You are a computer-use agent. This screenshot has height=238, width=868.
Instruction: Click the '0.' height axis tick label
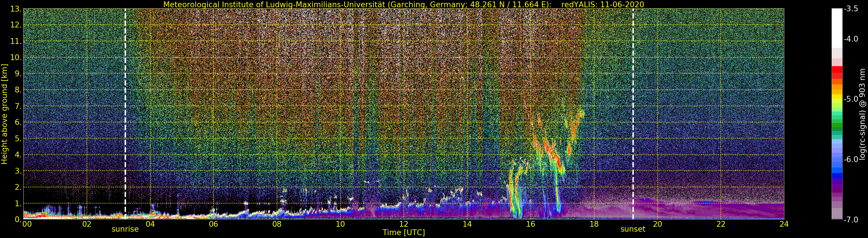pyautogui.click(x=18, y=220)
